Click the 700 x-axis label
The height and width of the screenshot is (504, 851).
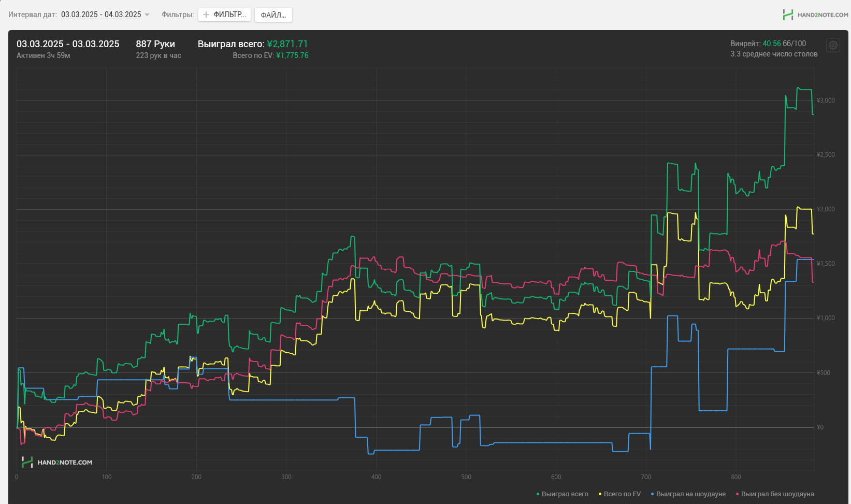646,477
